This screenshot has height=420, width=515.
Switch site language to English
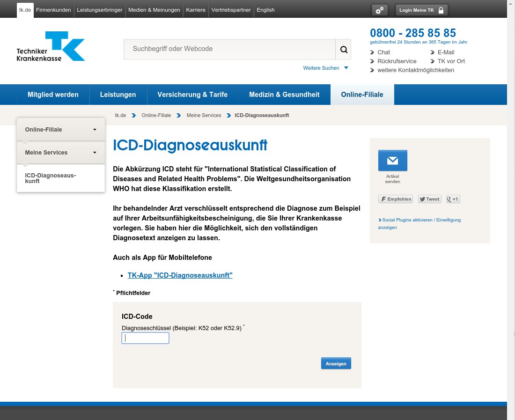(x=265, y=10)
